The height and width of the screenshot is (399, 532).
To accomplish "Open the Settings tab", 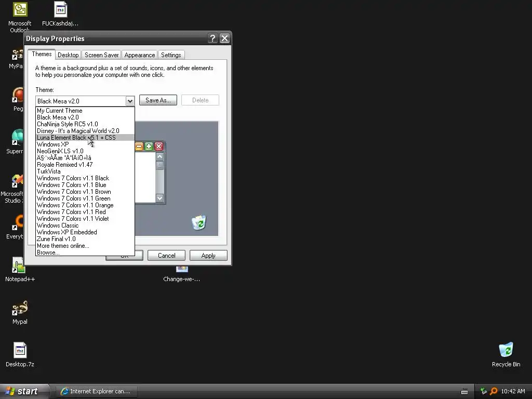I will [x=171, y=55].
